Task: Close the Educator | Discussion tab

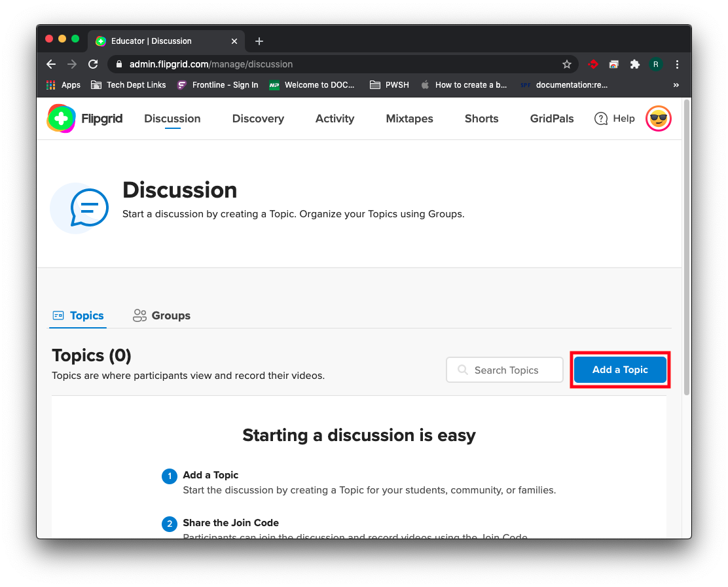Action: [234, 41]
